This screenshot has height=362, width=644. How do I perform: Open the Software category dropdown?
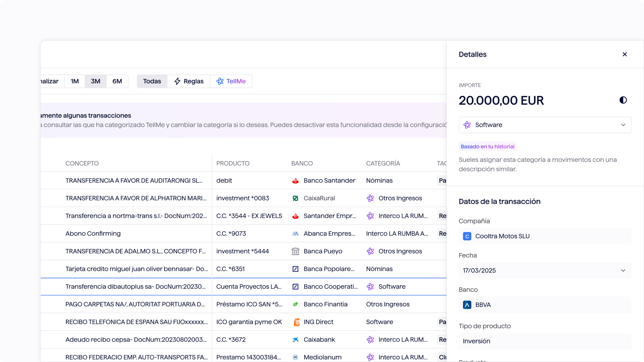pyautogui.click(x=545, y=125)
